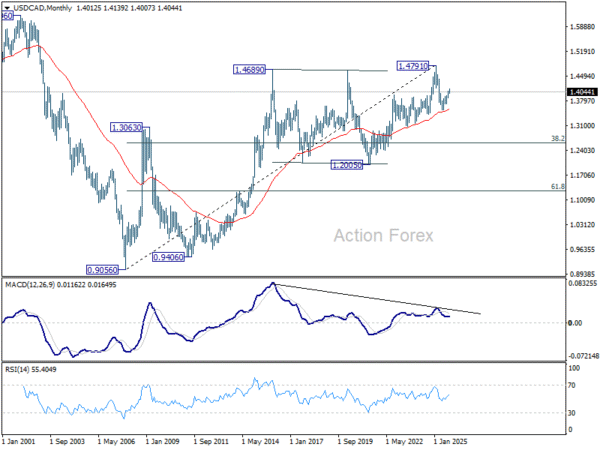Click the 1.30630 price label
The width and height of the screenshot is (600, 450).
pos(129,128)
